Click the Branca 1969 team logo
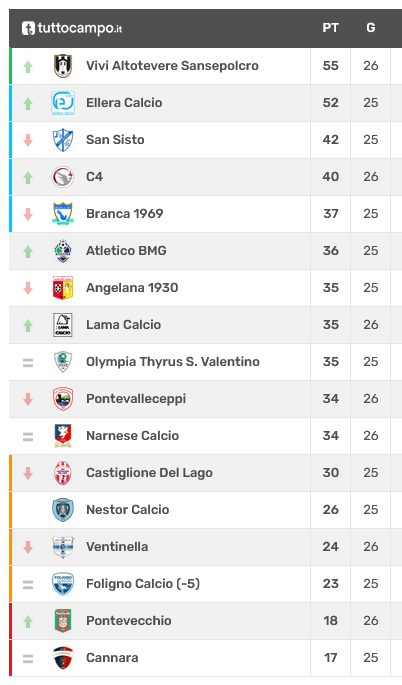Image resolution: width=402 pixels, height=685 pixels. pyautogui.click(x=63, y=214)
